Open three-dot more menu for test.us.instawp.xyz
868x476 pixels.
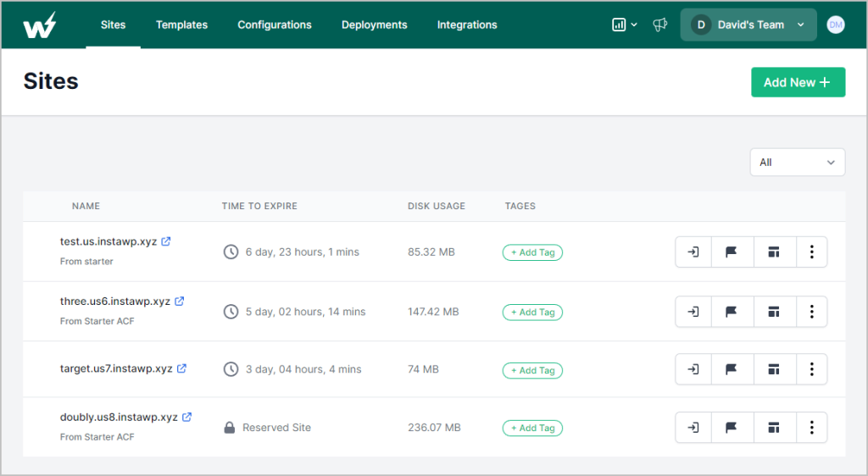coord(811,252)
